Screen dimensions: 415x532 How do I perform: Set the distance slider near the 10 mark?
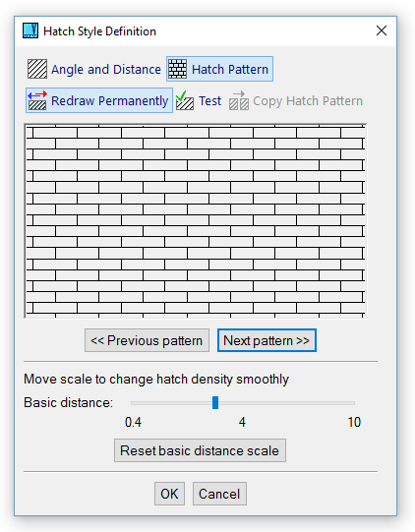point(353,403)
